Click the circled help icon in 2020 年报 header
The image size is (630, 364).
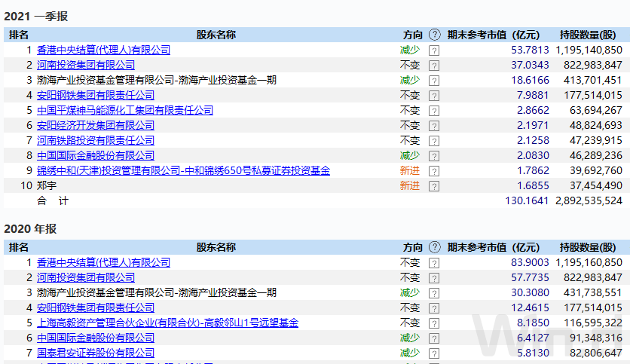pyautogui.click(x=434, y=247)
